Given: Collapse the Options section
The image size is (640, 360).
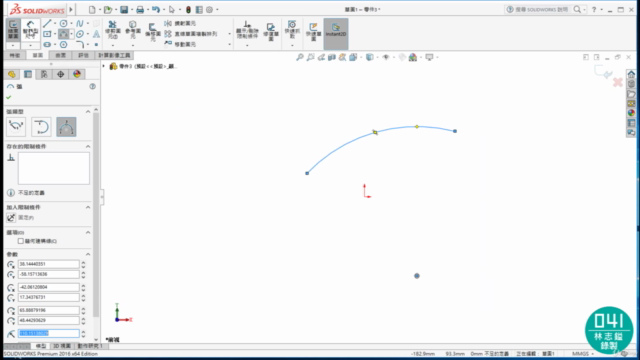Looking at the screenshot, I should pos(88,232).
